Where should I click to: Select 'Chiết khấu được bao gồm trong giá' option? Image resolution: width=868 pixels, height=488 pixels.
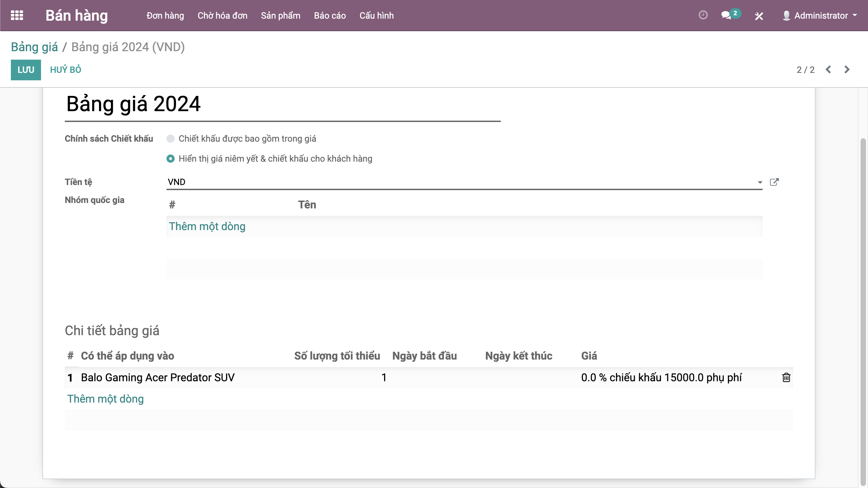[x=171, y=139]
